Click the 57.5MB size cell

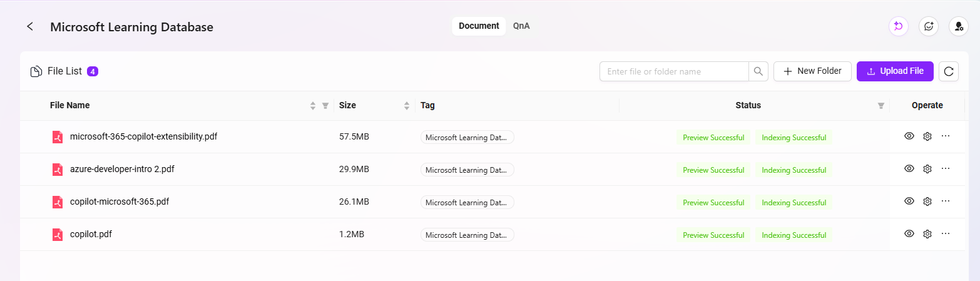354,136
